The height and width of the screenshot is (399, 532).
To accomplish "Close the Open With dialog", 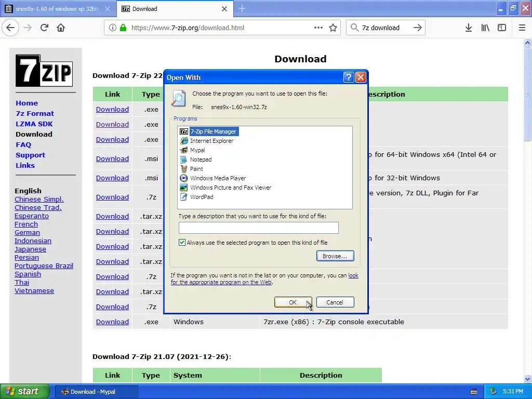I will [361, 77].
